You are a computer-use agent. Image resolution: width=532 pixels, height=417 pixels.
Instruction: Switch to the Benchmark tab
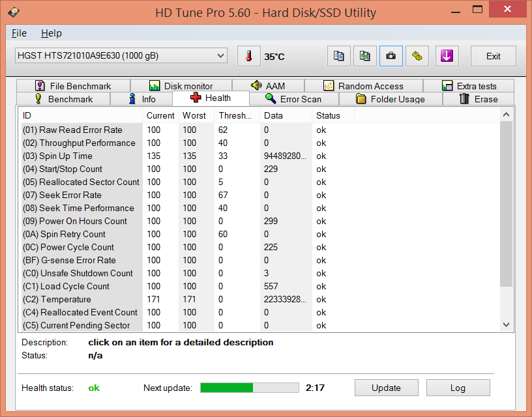tap(63, 99)
